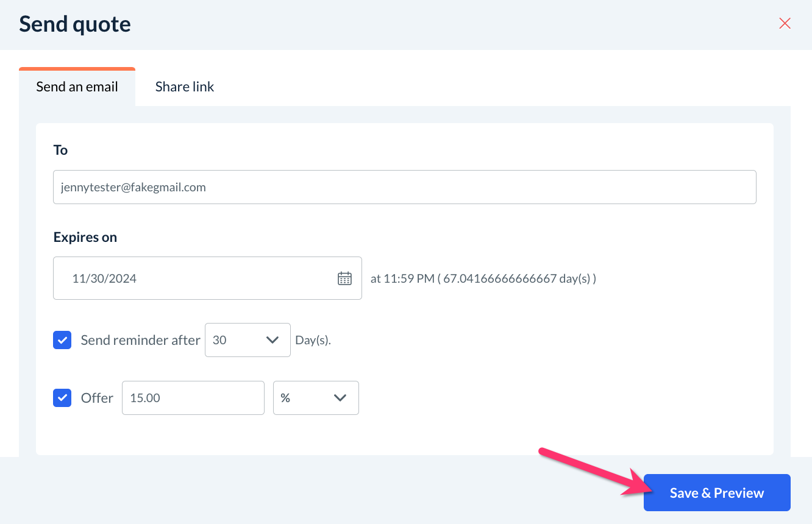Click the Offer amount field showing 15.00

pos(193,398)
